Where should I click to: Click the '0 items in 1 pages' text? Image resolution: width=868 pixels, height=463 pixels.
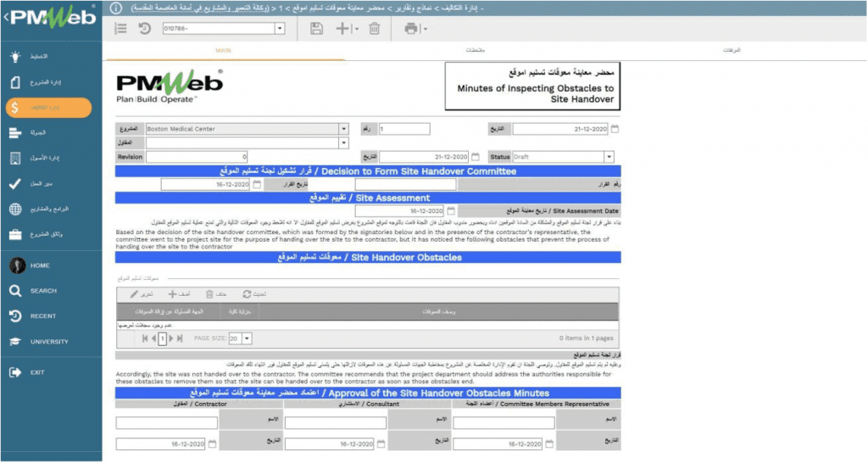pyautogui.click(x=587, y=338)
